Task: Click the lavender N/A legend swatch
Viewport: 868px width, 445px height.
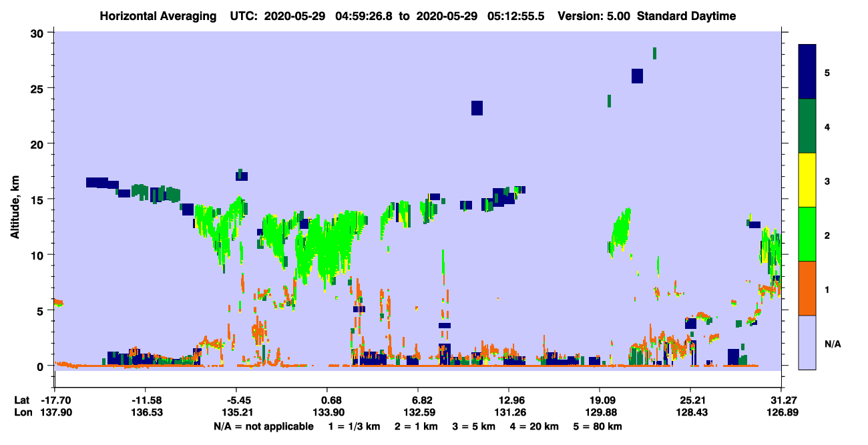Action: (x=807, y=342)
